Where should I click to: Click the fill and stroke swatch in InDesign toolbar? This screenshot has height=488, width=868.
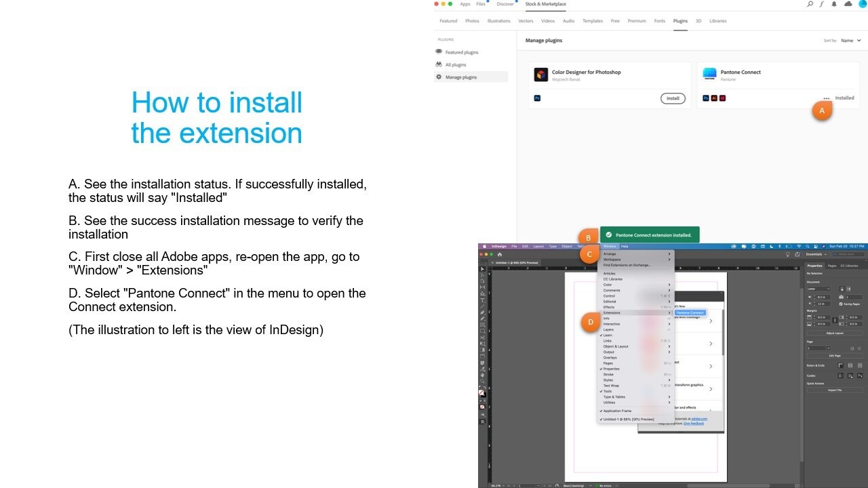[482, 392]
